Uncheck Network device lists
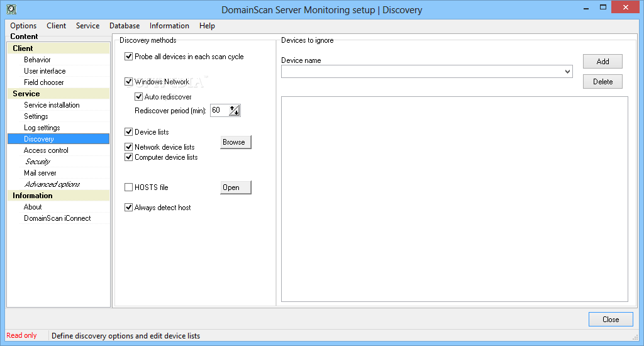Image resolution: width=644 pixels, height=346 pixels. pos(128,147)
